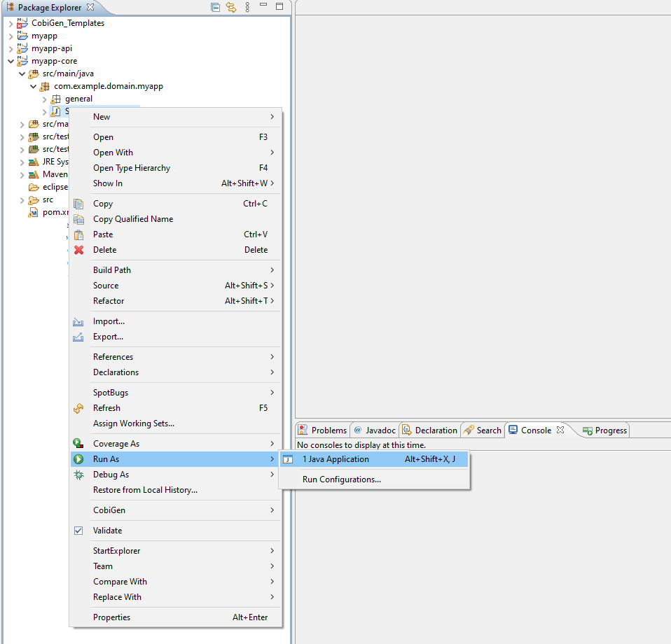Close the Console tab with its X

point(560,430)
